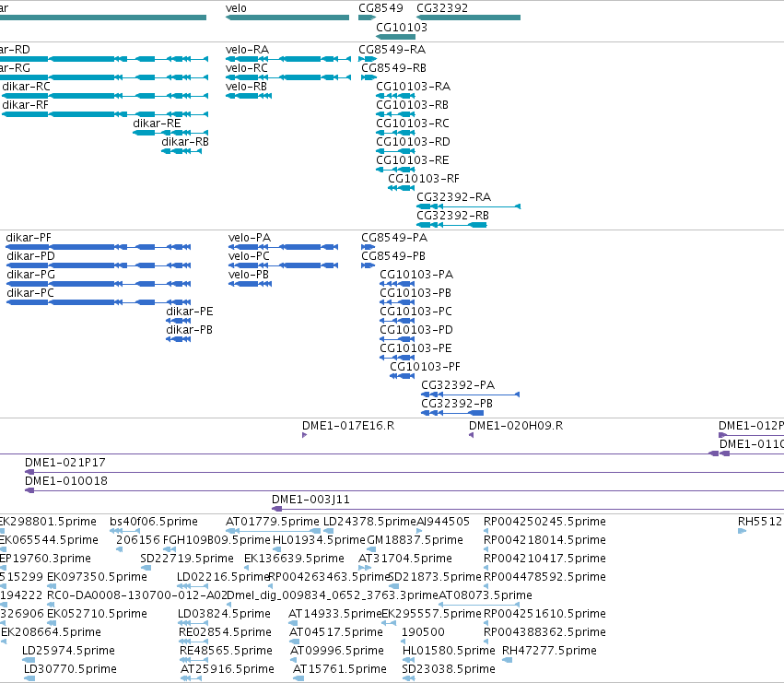Select the DME1-010O18 clone label

(x=66, y=481)
